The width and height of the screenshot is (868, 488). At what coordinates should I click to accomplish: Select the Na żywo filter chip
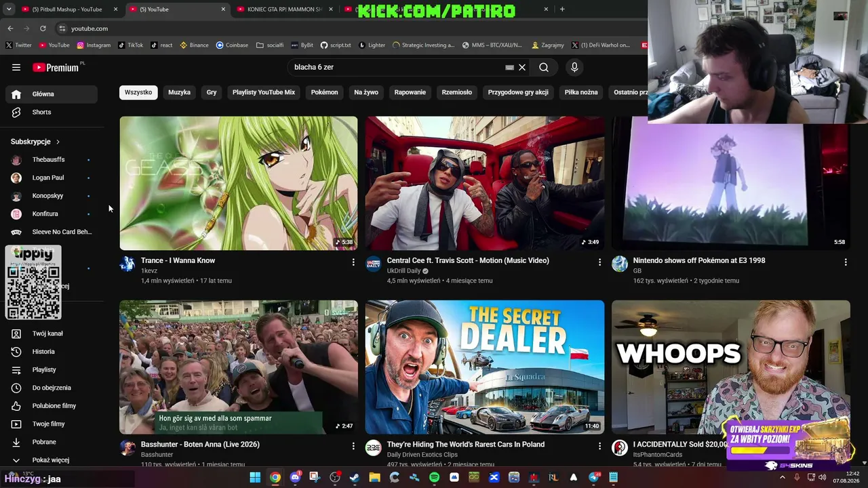(366, 92)
